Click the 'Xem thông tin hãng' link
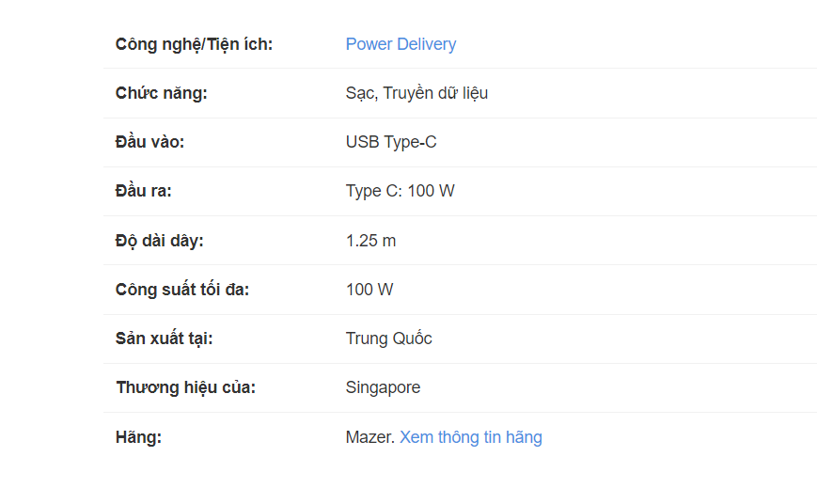This screenshot has width=817, height=504. [470, 437]
